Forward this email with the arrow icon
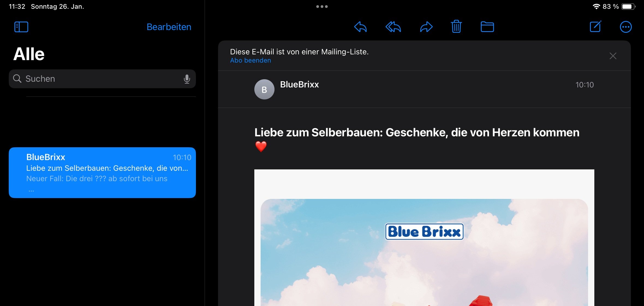The image size is (644, 306). tap(426, 27)
